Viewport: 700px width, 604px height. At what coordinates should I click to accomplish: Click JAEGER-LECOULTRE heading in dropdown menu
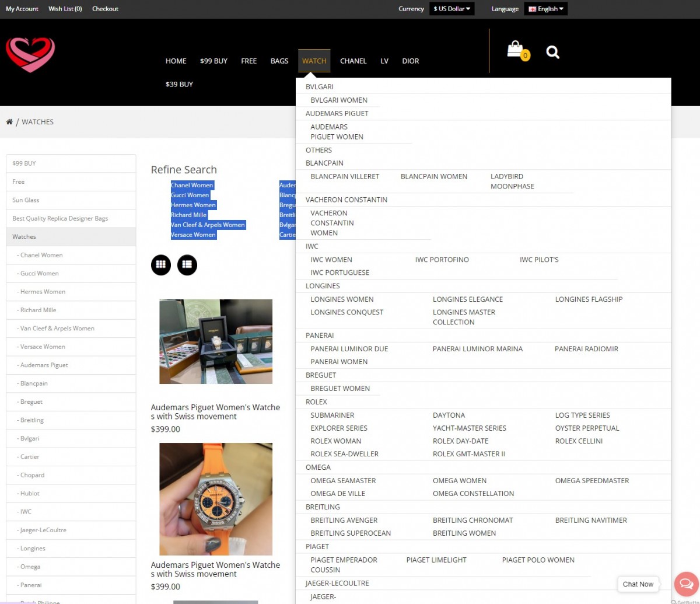tap(337, 584)
